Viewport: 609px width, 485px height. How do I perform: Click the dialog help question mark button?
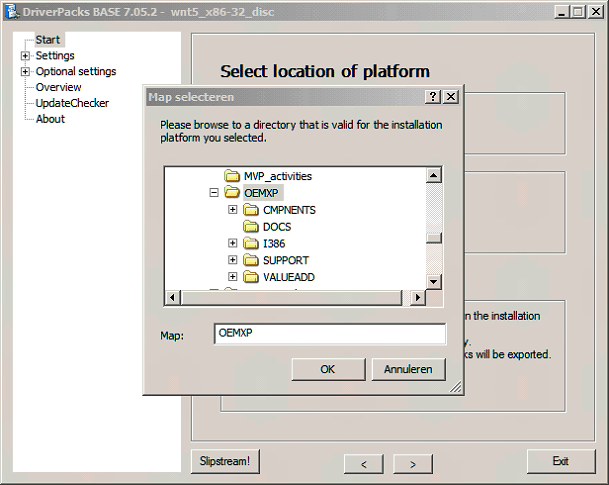point(433,97)
